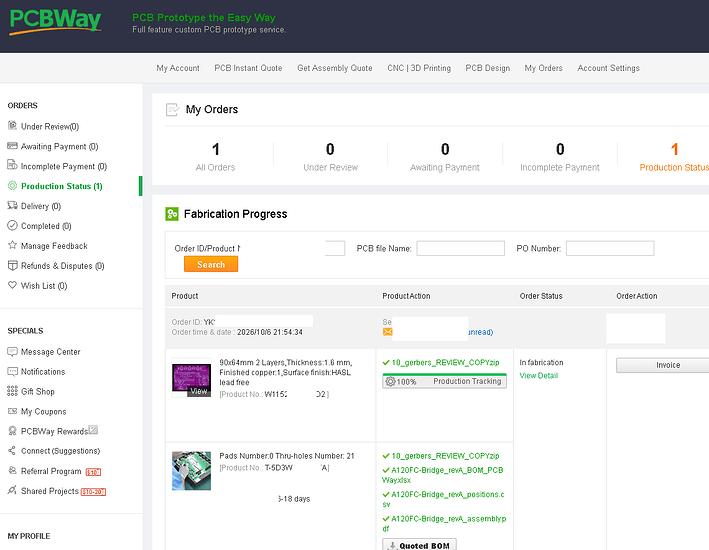Open the My Orders menu item
Viewport: 709px width, 550px height.
pos(544,68)
